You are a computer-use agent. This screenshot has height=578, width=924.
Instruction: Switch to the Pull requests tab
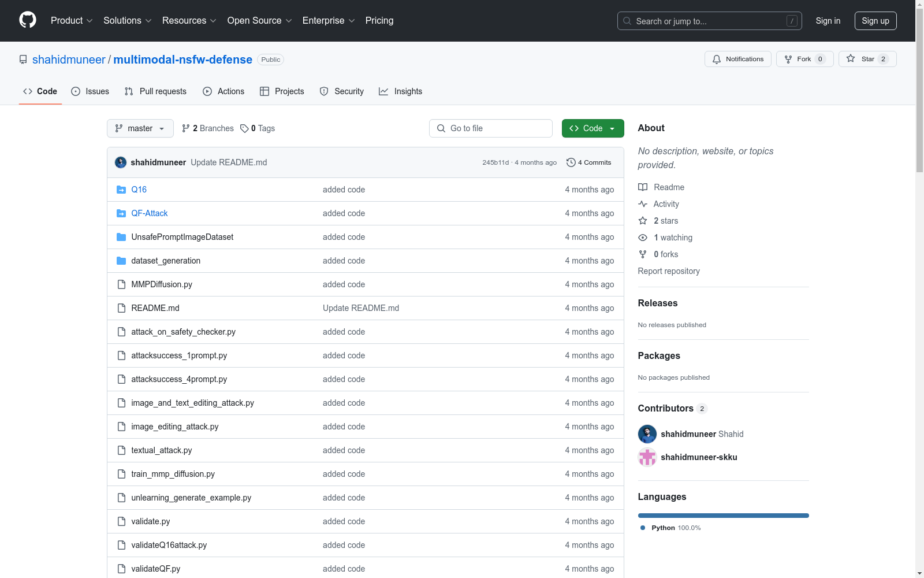[x=155, y=91]
